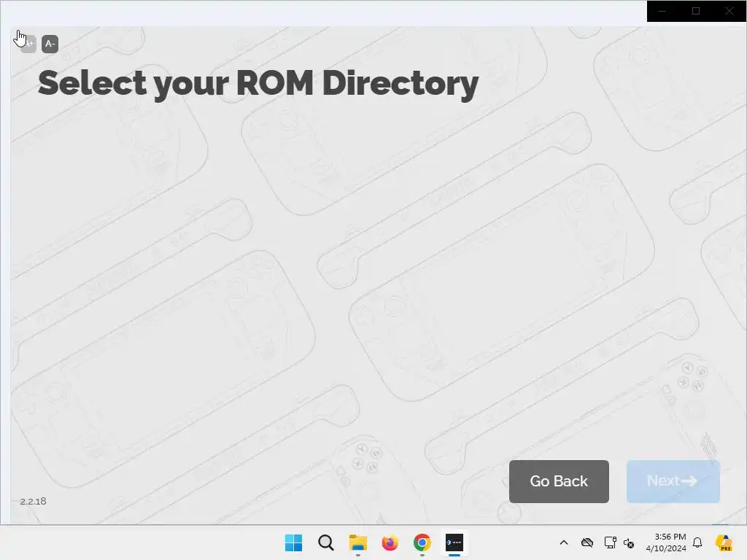Click the Next arrow button
This screenshot has width=747, height=560.
pos(673,481)
